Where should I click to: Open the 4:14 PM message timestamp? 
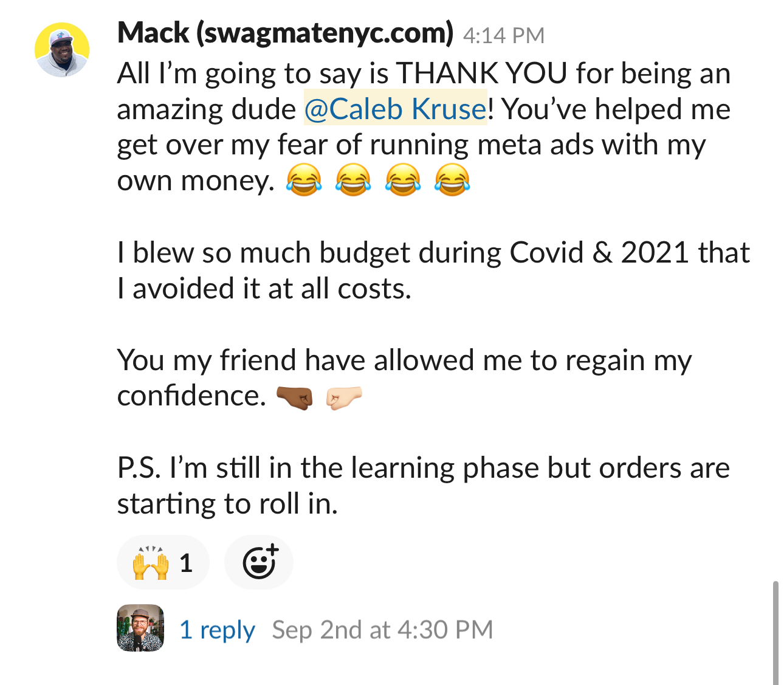click(504, 35)
